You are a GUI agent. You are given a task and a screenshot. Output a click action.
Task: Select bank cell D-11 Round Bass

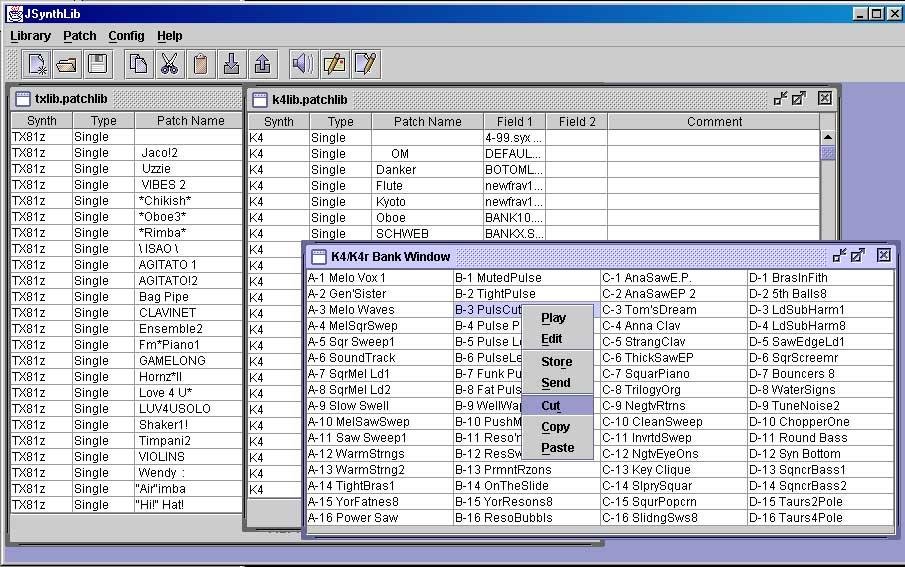[x=820, y=438]
